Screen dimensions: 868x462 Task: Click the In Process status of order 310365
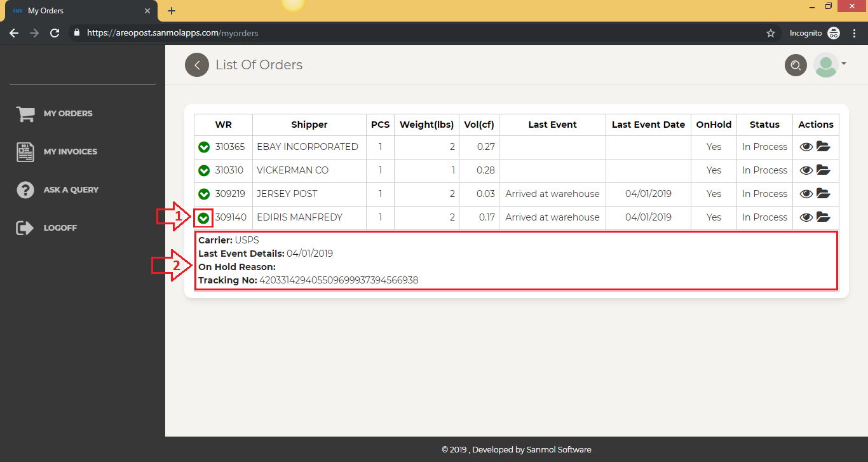(764, 147)
